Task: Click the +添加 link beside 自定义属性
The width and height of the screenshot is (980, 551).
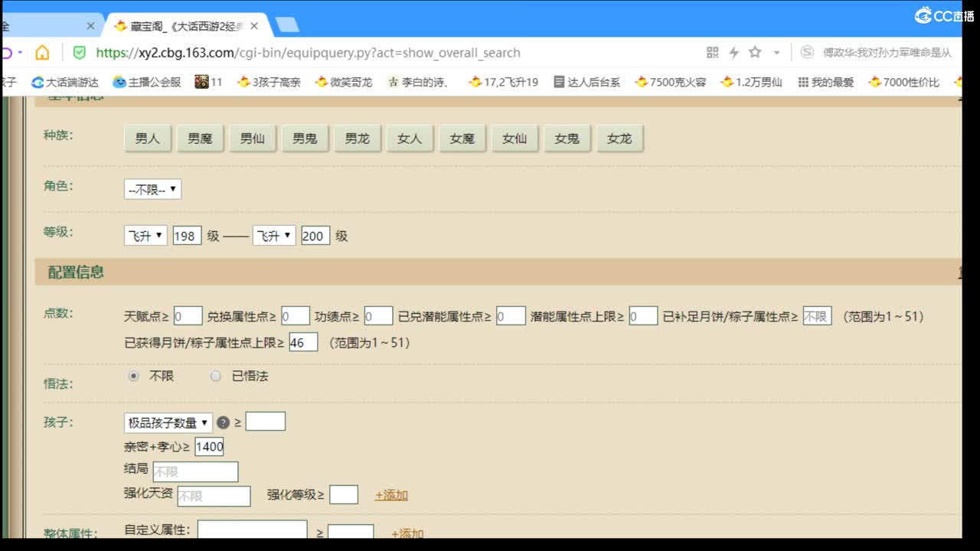Action: click(407, 533)
